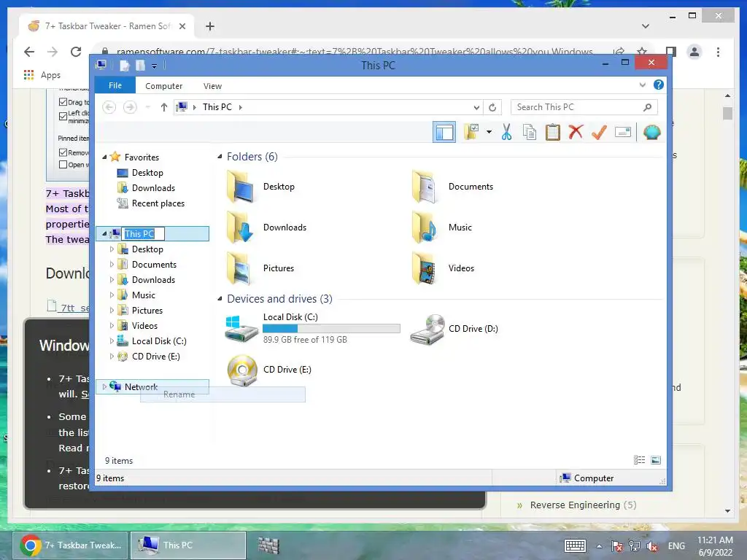
Task: Select CD Drive (E:) icon in content pane
Action: [242, 370]
